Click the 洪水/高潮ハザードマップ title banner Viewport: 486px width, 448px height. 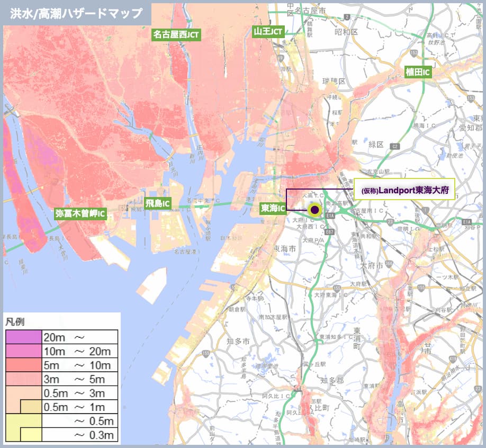click(x=76, y=13)
